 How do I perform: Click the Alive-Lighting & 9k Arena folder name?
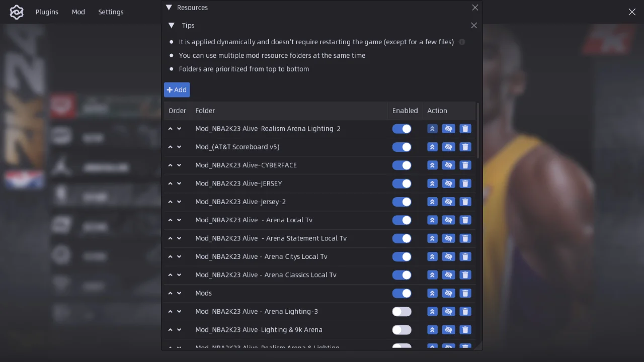[259, 330]
